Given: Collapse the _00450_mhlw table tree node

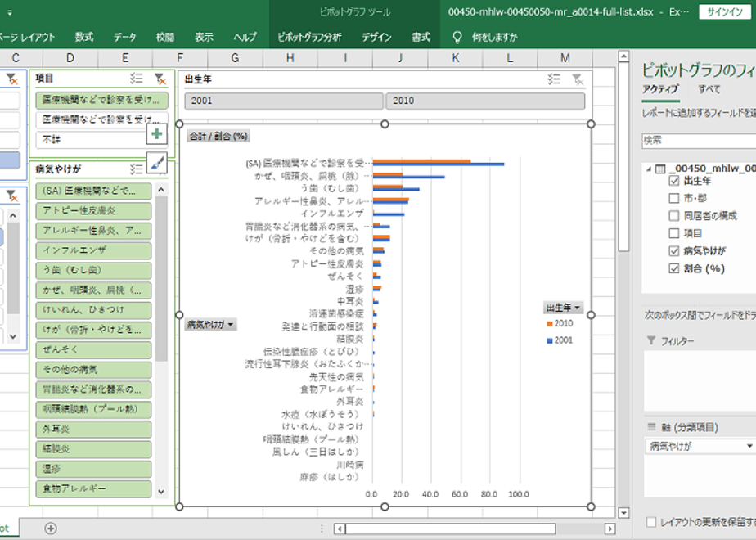Looking at the screenshot, I should coord(649,169).
